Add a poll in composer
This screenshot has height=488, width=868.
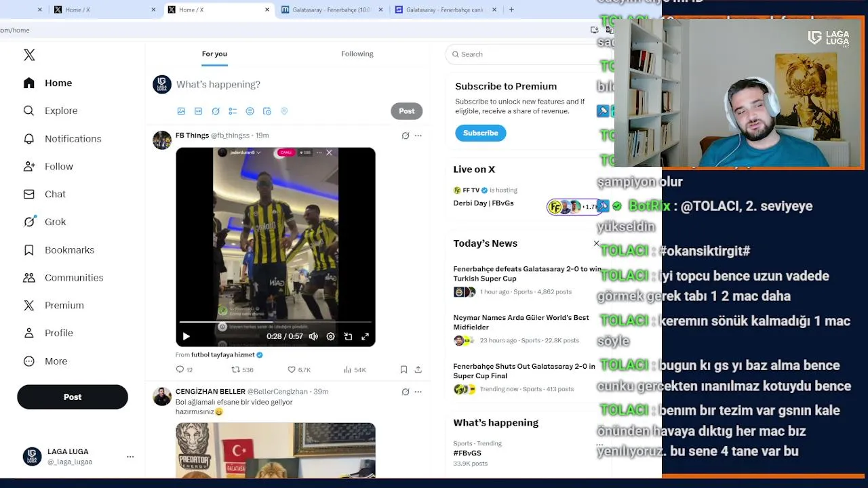click(233, 111)
